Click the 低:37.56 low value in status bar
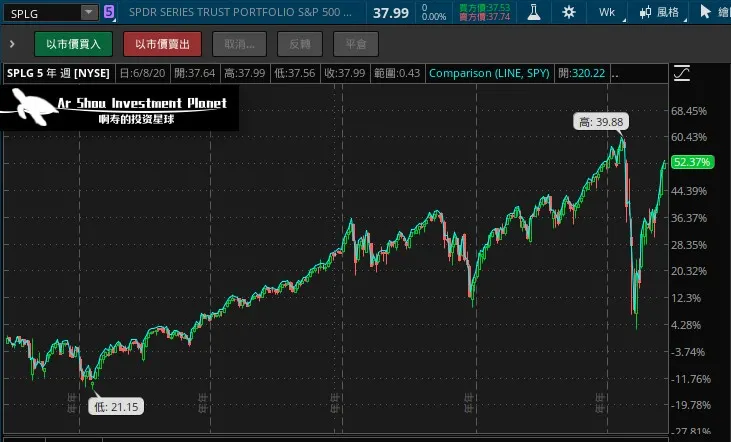731x442 pixels. [x=295, y=73]
